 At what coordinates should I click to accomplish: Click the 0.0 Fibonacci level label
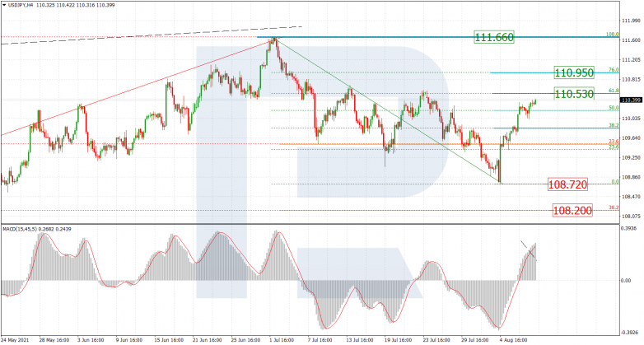point(615,181)
